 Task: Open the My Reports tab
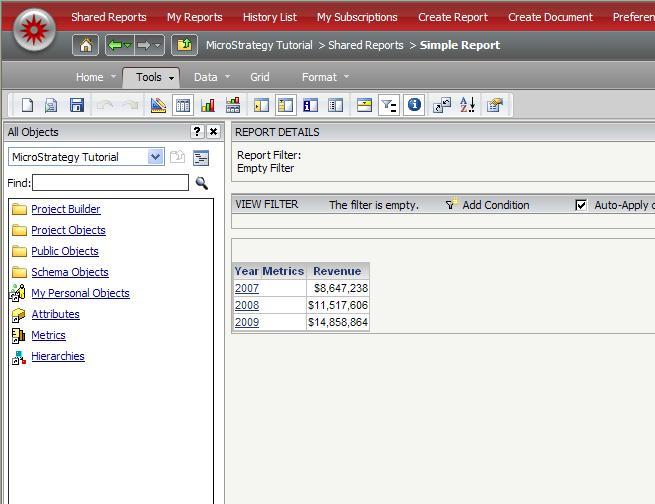[x=195, y=17]
